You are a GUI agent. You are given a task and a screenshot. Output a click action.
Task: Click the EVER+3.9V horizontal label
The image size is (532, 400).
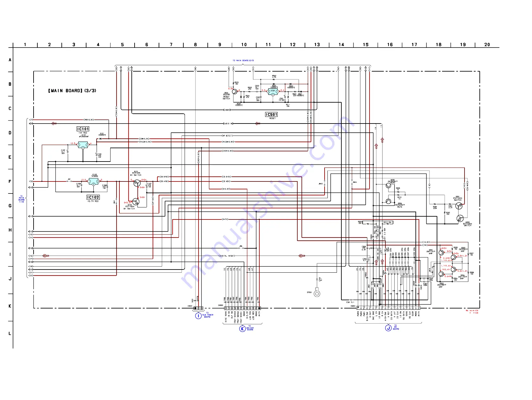click(x=227, y=151)
